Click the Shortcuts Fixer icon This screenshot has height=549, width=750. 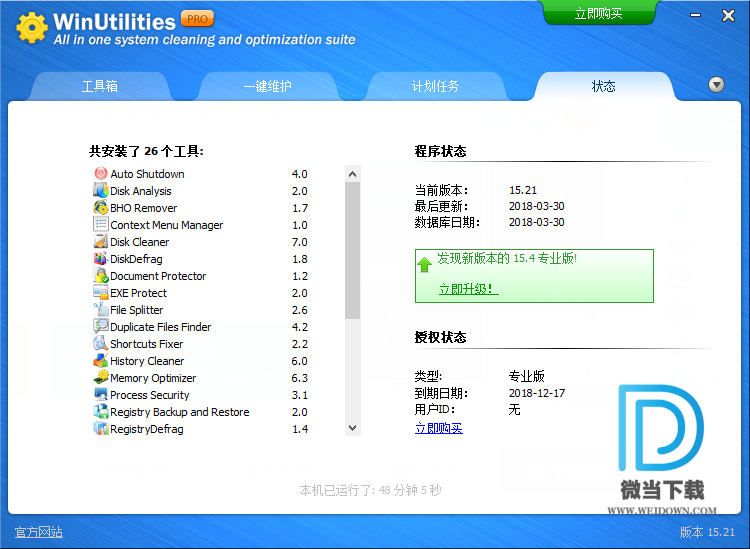pos(100,343)
